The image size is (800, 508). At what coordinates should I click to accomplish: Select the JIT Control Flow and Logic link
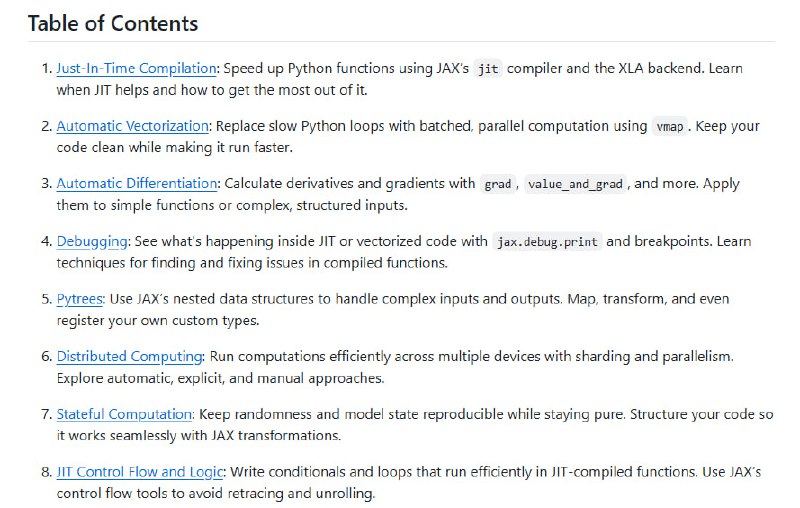pyautogui.click(x=141, y=471)
